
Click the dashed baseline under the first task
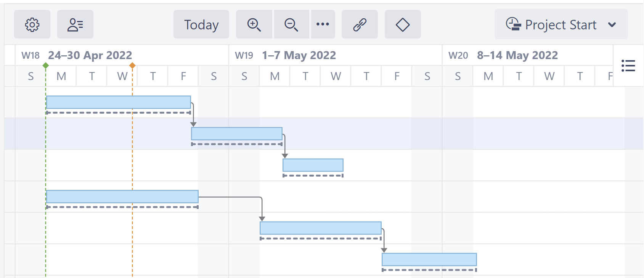click(118, 113)
